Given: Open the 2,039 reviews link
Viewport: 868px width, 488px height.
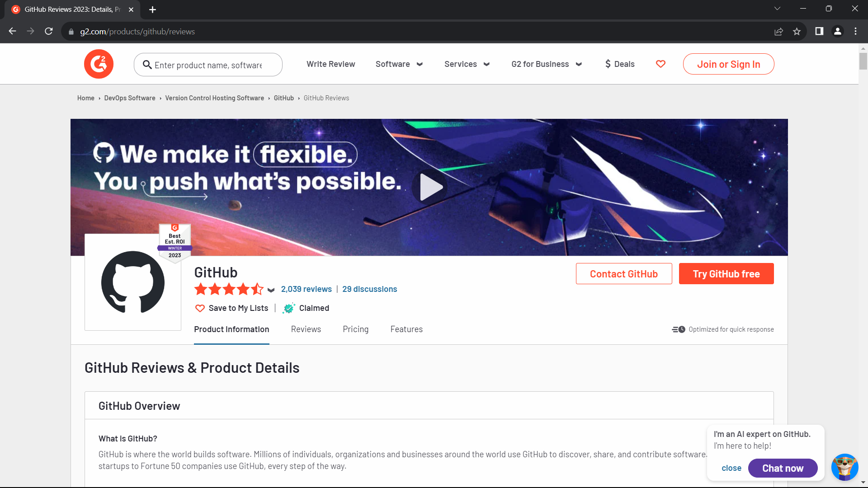Looking at the screenshot, I should coord(306,289).
